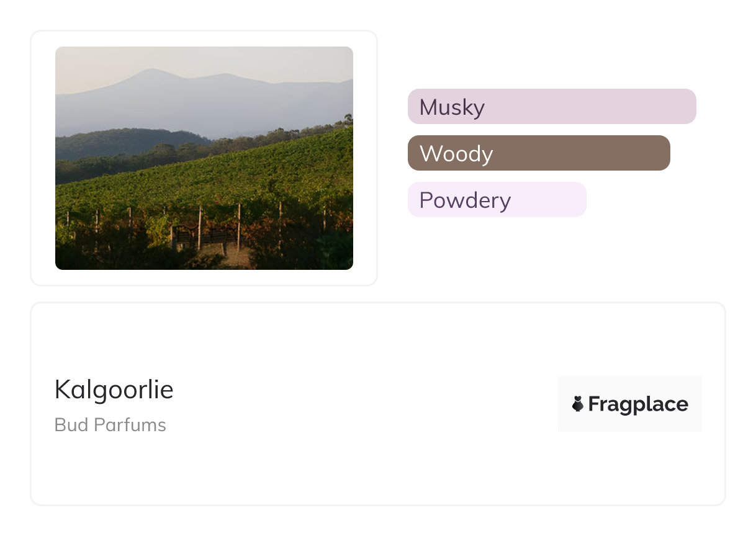Click empty space between Kalgoorlie and Fragplace
This screenshot has width=756, height=536.
366,404
